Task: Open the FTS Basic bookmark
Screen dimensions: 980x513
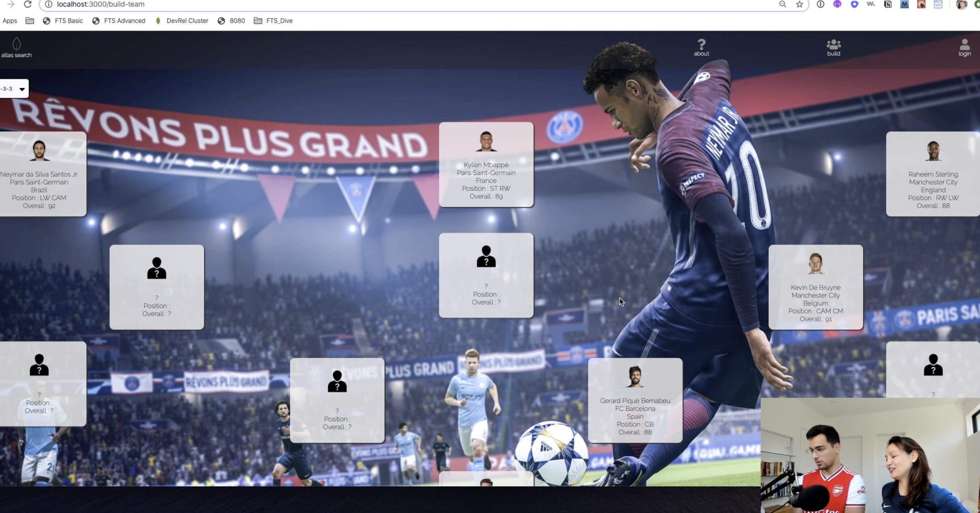Action: [x=63, y=21]
